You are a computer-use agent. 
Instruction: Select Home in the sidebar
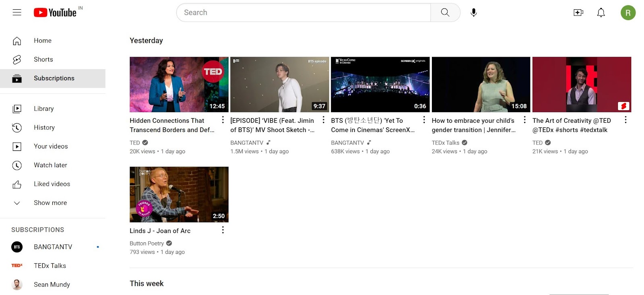(x=53, y=41)
